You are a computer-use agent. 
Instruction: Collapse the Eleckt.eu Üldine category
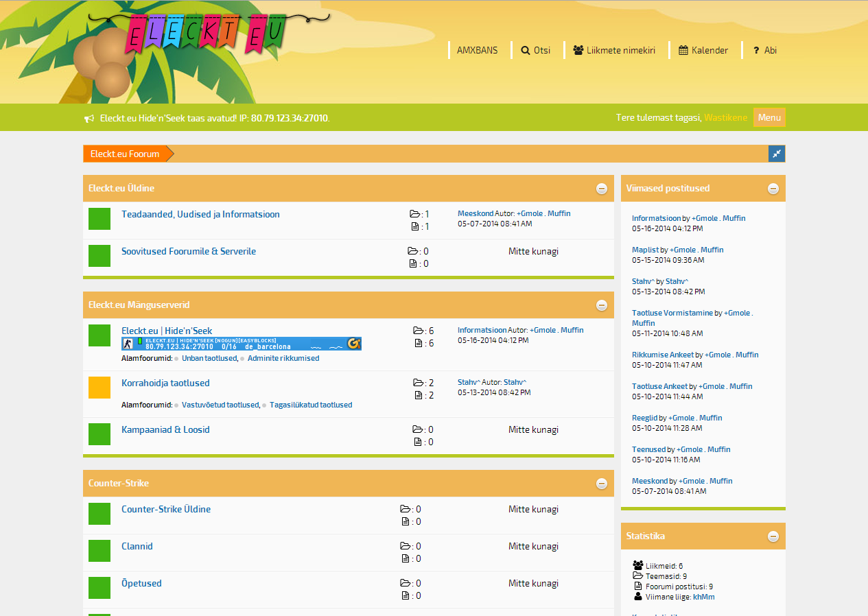(602, 189)
